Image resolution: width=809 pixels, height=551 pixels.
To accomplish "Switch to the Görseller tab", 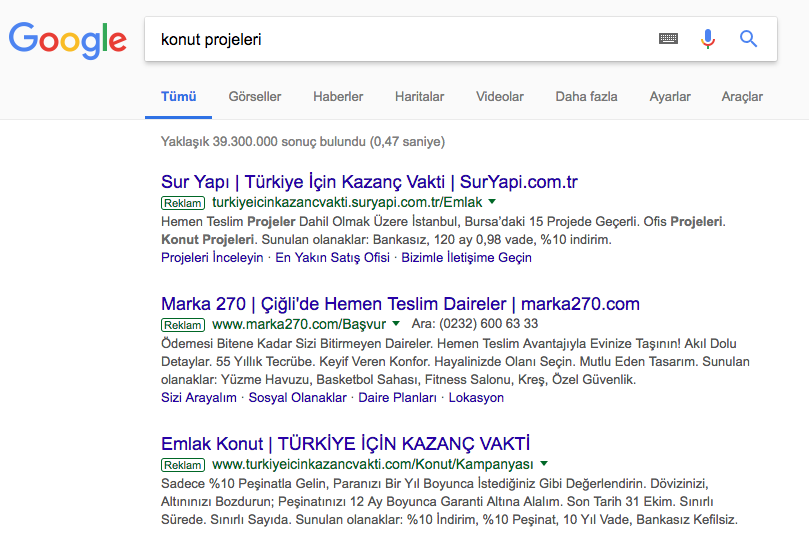I will pos(255,96).
